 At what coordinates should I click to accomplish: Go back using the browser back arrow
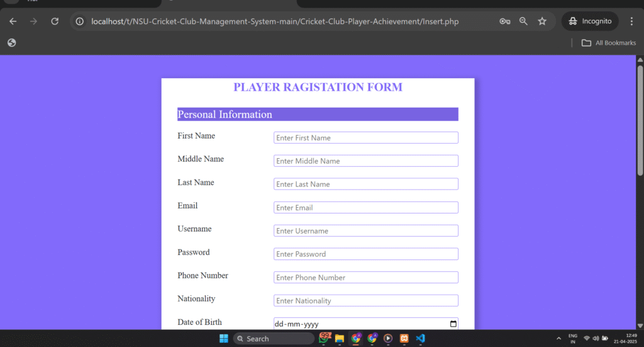pos(13,21)
